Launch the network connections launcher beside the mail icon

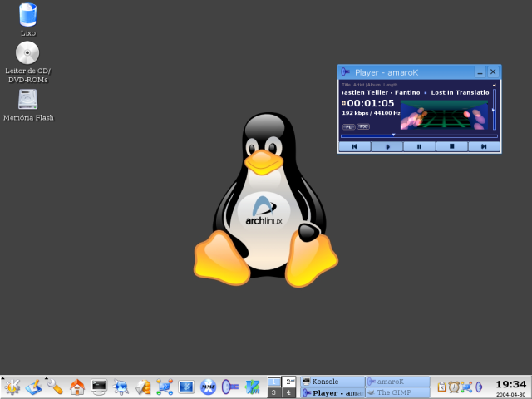tap(165, 387)
